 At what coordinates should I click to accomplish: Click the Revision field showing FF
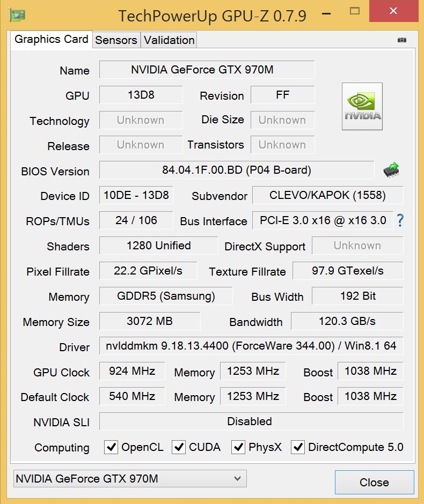(x=282, y=95)
